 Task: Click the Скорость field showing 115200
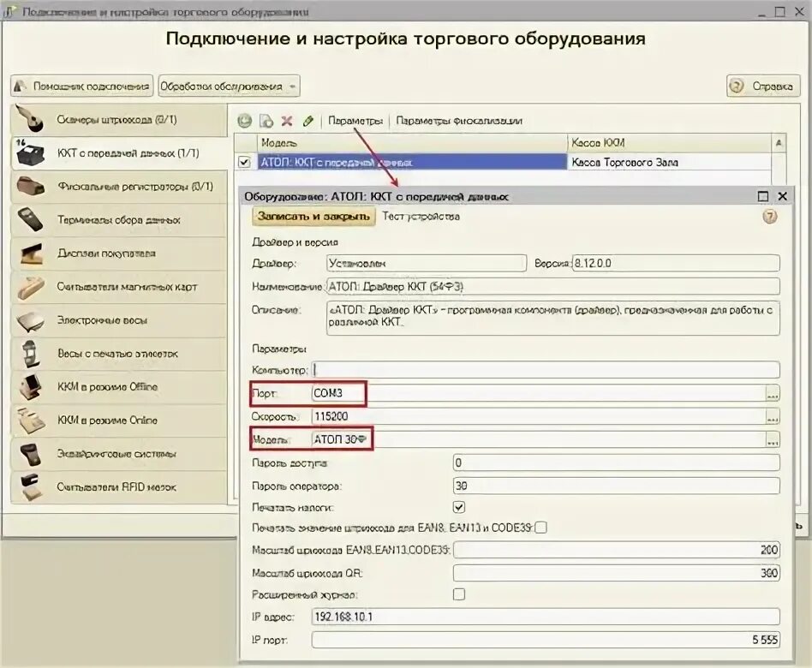click(539, 416)
